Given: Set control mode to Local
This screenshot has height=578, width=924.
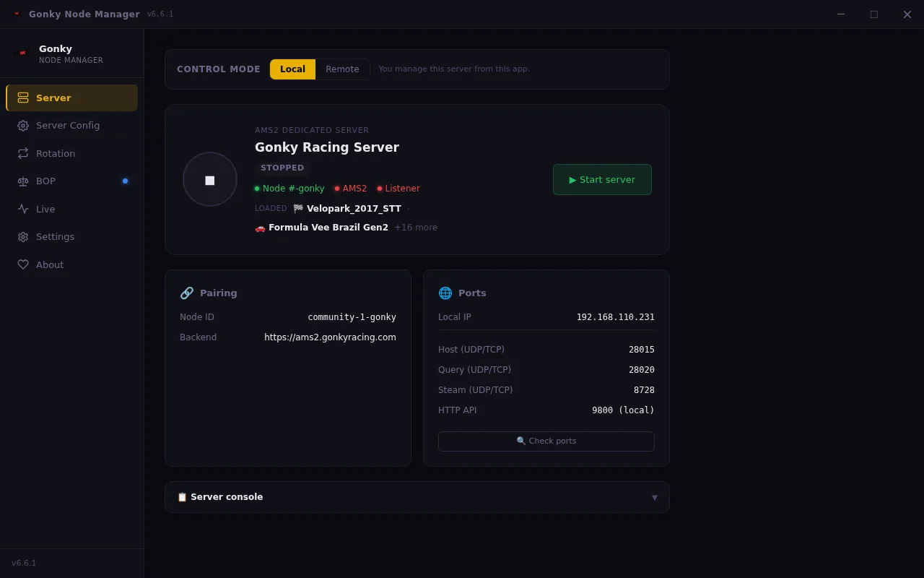Looking at the screenshot, I should [292, 69].
